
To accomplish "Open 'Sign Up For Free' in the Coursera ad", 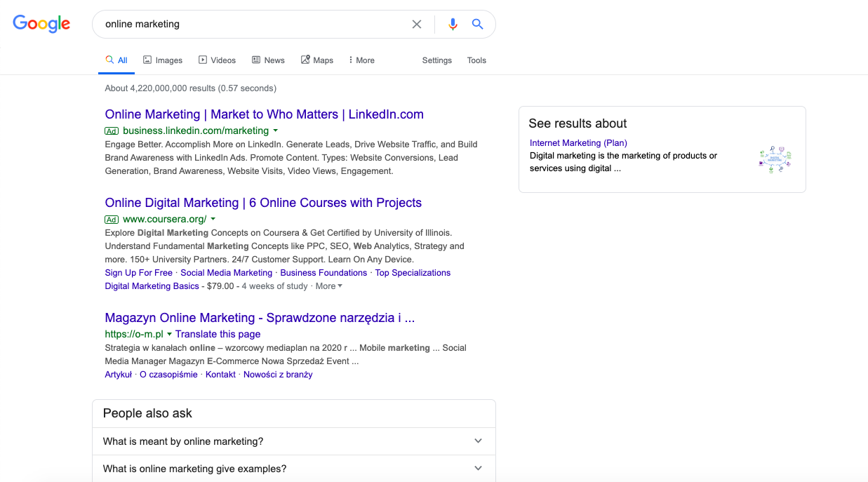I will (x=138, y=272).
